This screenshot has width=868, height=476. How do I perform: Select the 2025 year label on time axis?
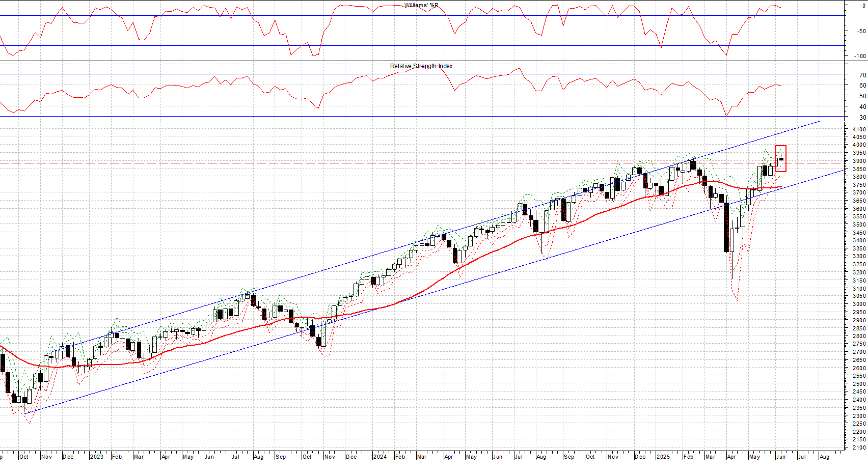[663, 457]
